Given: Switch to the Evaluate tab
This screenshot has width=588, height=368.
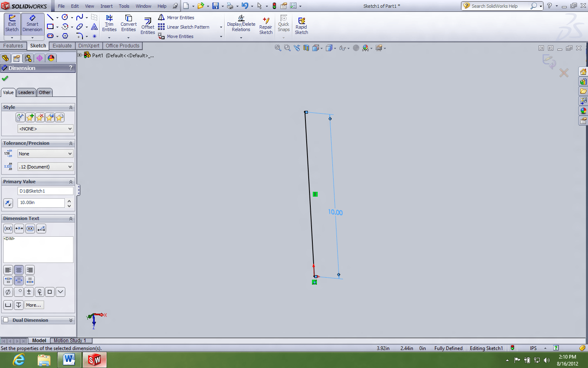Looking at the screenshot, I should click(x=62, y=46).
